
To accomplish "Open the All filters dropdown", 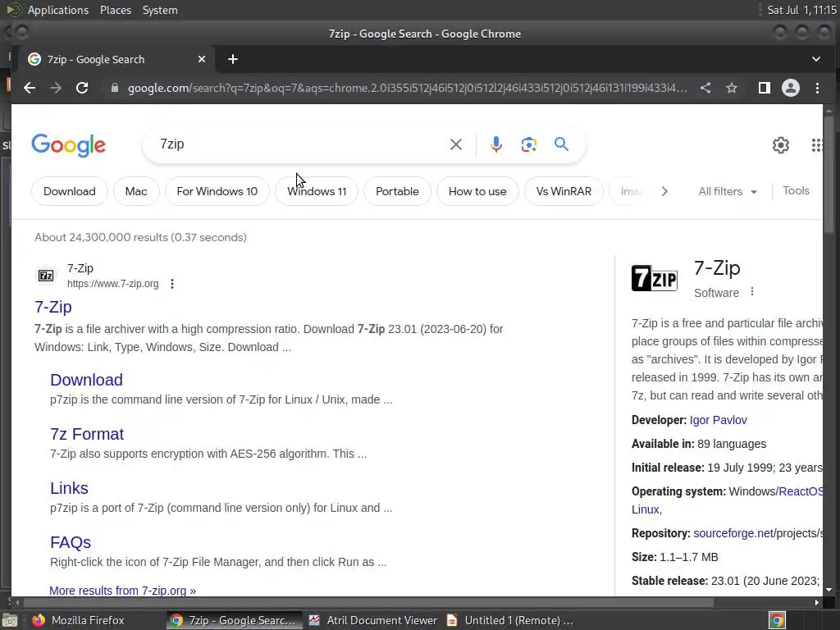I will (x=727, y=191).
